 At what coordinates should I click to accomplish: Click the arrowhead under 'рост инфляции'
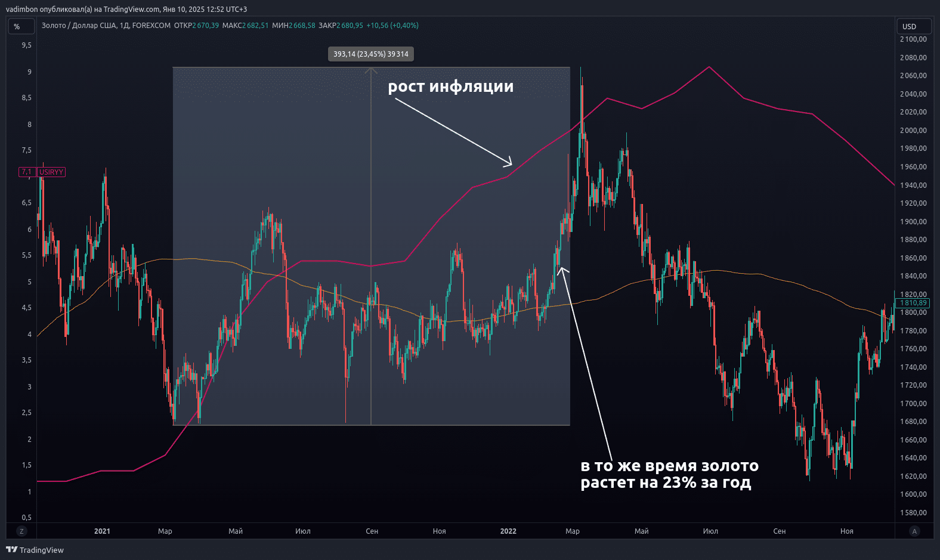tap(509, 163)
